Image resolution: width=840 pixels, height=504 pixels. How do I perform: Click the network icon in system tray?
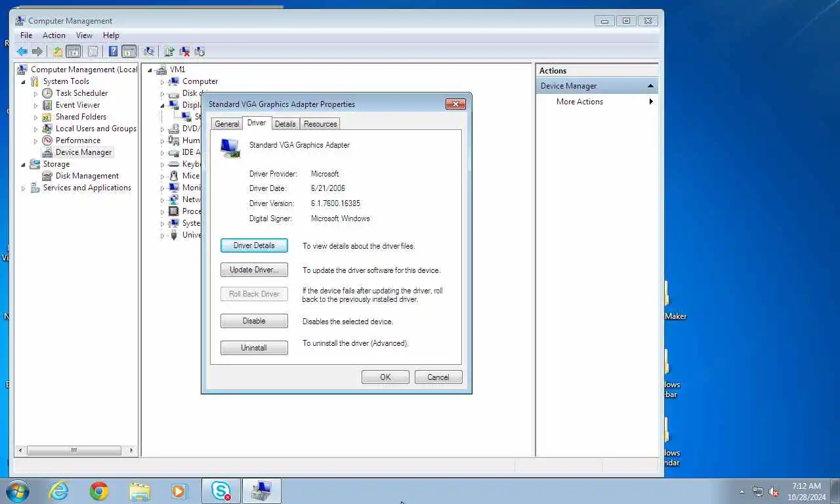click(x=758, y=492)
